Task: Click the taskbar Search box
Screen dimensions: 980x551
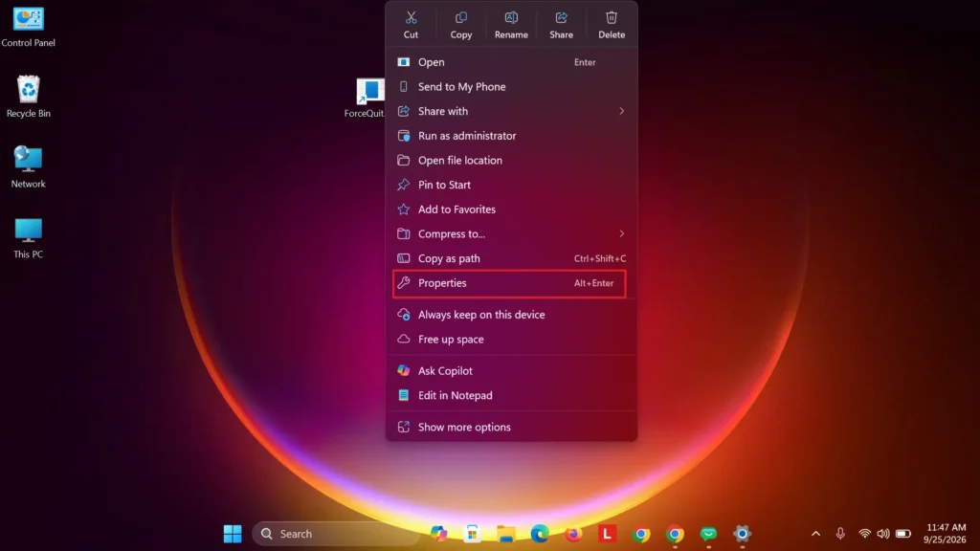Action: (x=336, y=534)
